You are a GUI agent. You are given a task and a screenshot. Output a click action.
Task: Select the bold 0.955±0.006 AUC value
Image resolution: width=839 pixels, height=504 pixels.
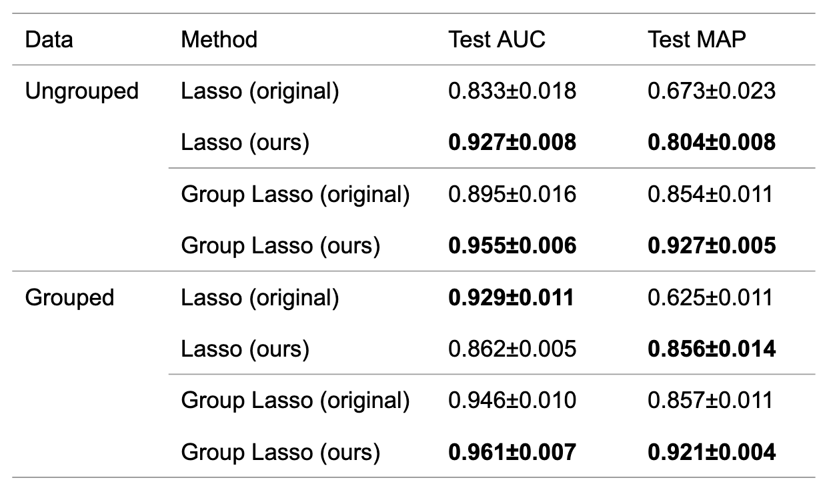512,246
